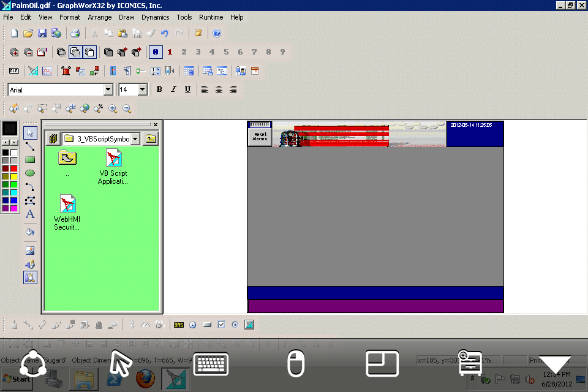Align text left
The image size is (588, 392).
pyautogui.click(x=205, y=89)
